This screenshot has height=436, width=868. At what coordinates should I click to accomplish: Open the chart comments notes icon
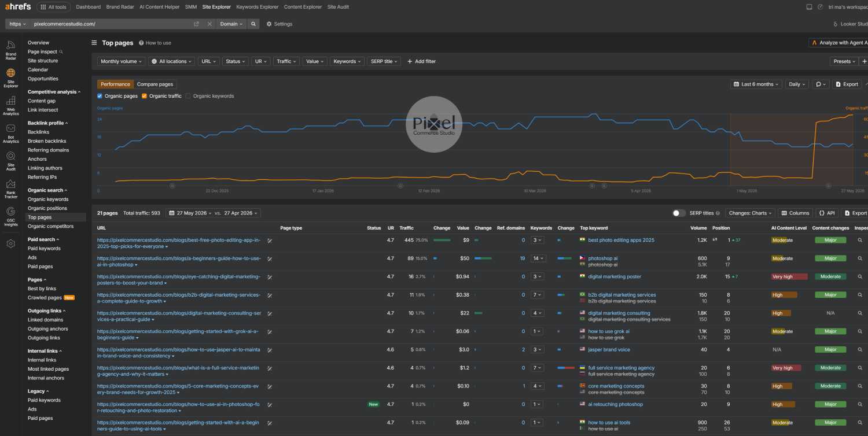coord(821,84)
